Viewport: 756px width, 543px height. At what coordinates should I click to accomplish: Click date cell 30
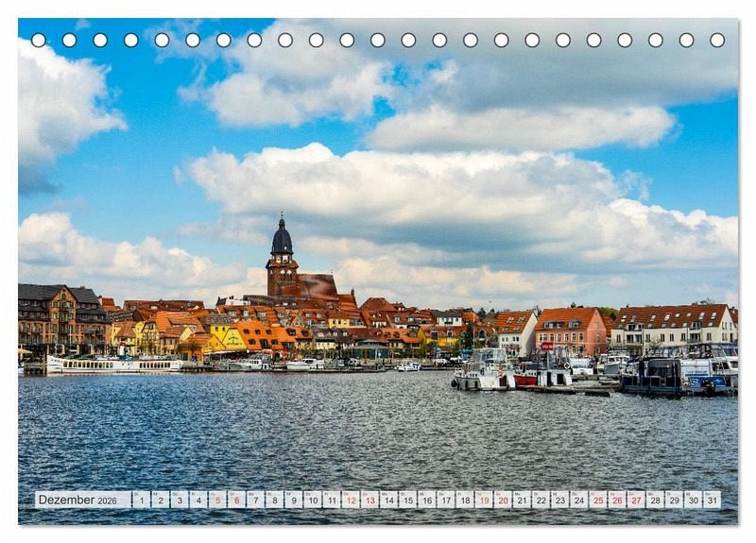coord(694,500)
